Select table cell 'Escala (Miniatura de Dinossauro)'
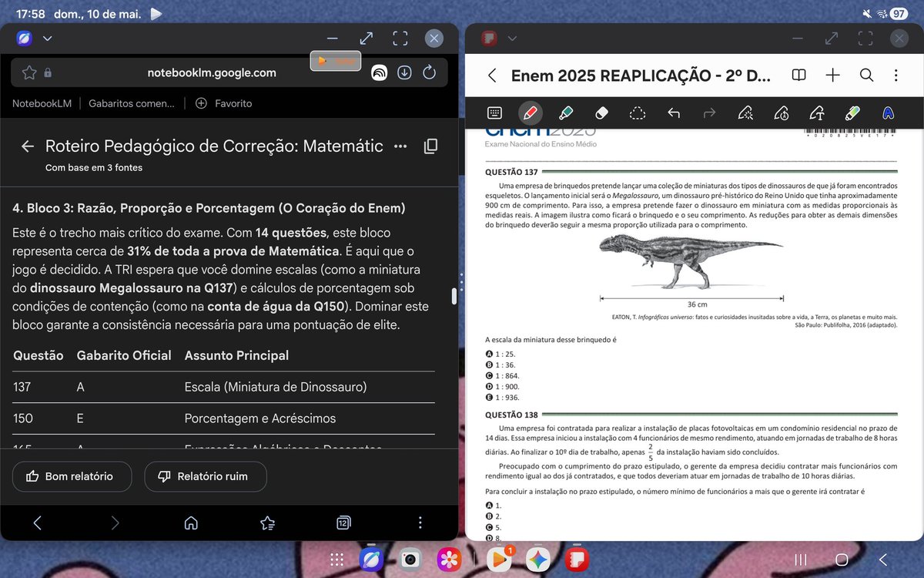This screenshot has height=578, width=924. pos(276,387)
